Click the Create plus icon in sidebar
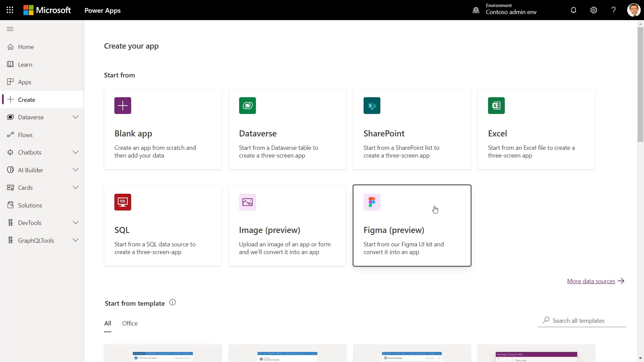 10,100
